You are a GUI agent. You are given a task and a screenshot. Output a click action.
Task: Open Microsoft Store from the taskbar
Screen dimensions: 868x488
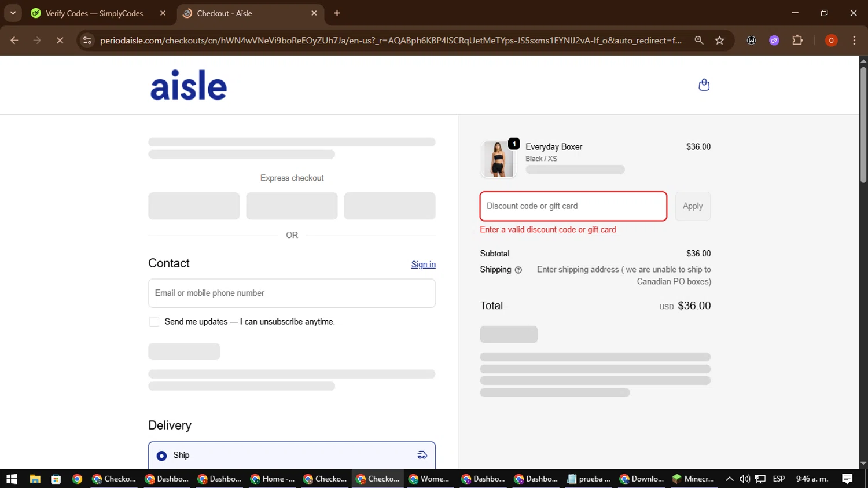pyautogui.click(x=56, y=479)
